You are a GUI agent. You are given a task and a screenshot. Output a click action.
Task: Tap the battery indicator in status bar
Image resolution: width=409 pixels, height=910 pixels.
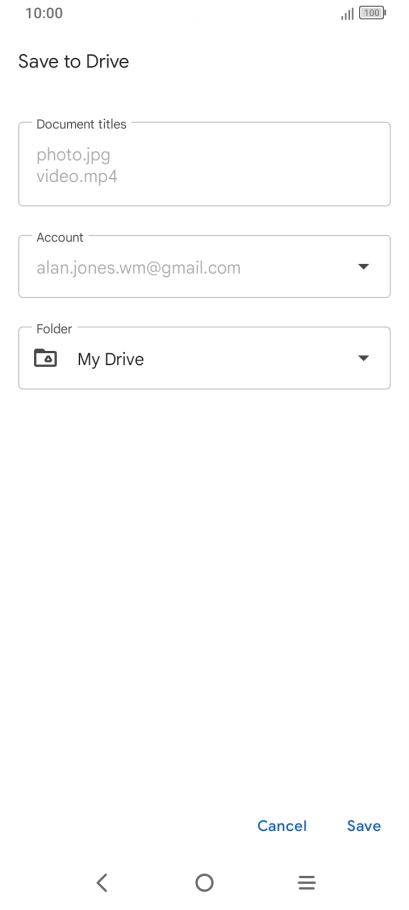(372, 13)
